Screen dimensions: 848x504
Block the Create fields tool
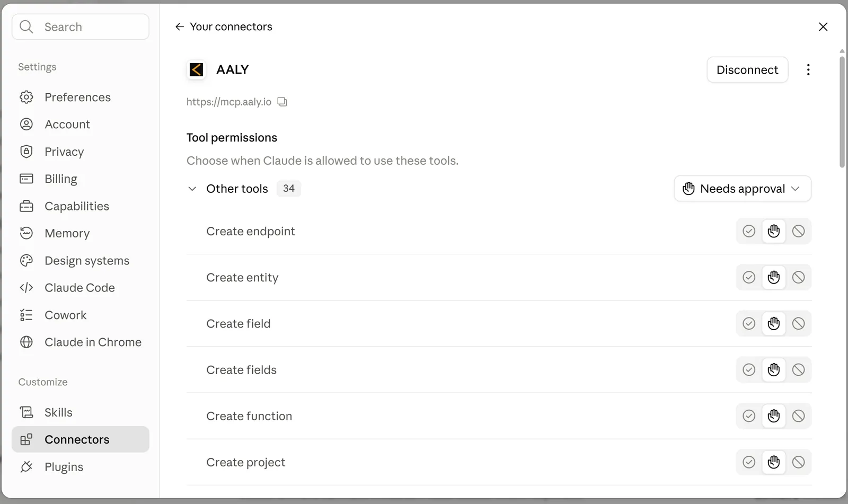799,369
